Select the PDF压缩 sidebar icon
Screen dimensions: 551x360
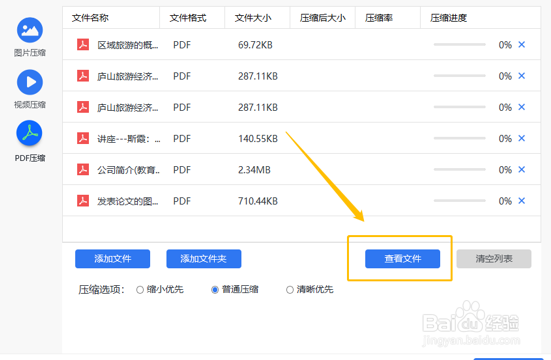pyautogui.click(x=30, y=133)
